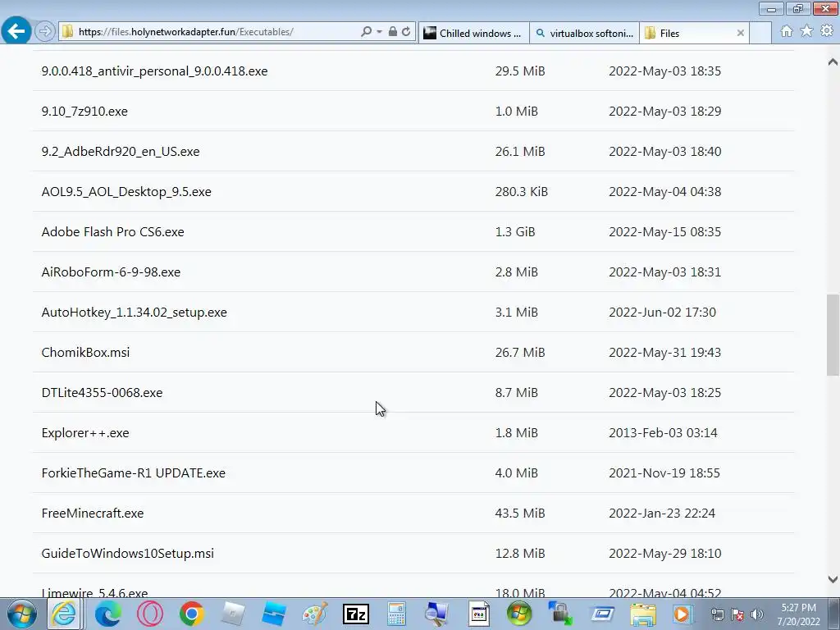
Task: Refresh the page with the reload icon
Action: tap(406, 32)
